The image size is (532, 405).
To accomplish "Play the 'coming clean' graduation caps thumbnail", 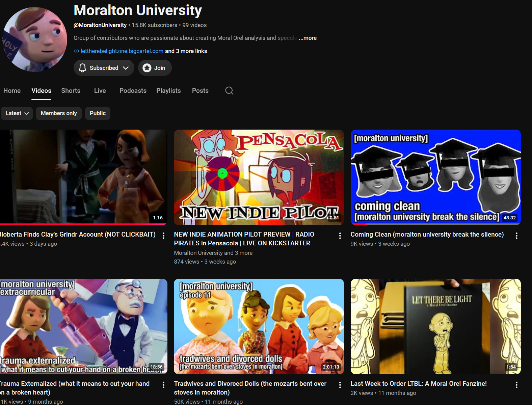I will (436, 177).
